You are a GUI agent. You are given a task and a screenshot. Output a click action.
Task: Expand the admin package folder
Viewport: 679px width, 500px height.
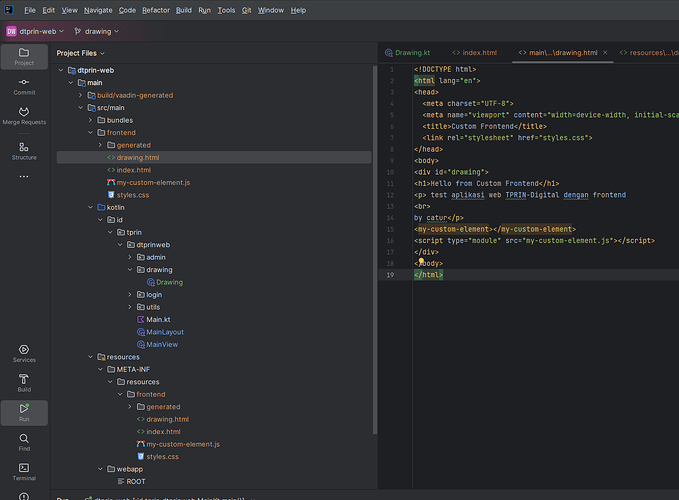click(x=129, y=257)
